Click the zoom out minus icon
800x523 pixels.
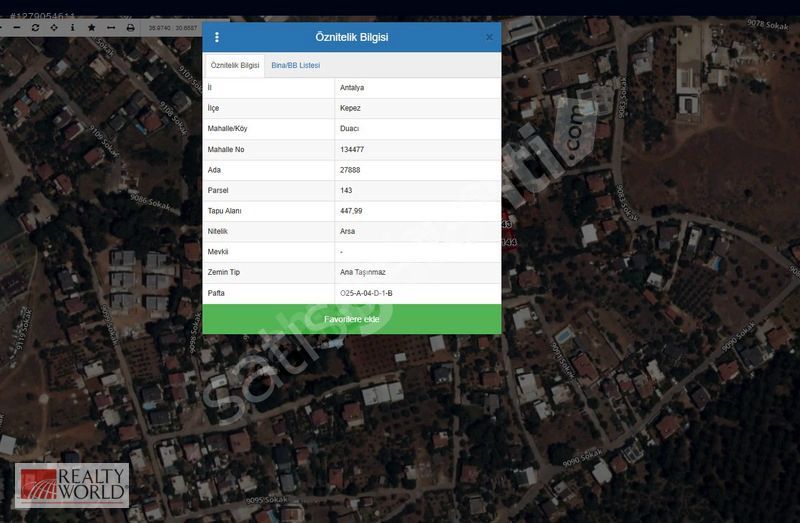tap(16, 28)
